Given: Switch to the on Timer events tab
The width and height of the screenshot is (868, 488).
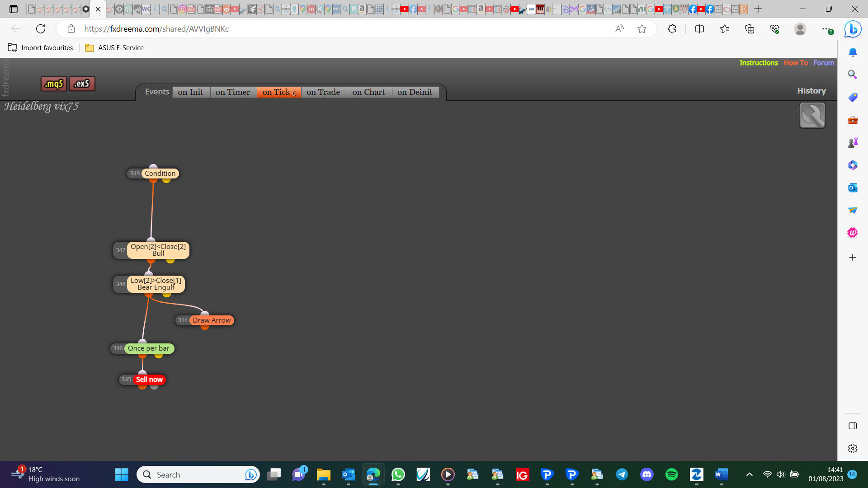Looking at the screenshot, I should click(233, 92).
